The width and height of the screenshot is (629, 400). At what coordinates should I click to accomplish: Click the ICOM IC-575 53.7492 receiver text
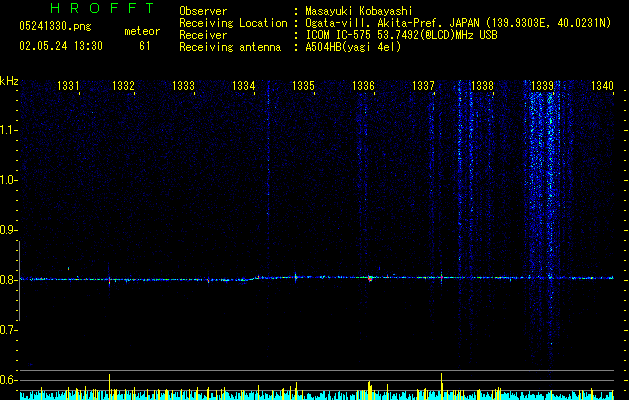pos(401,35)
